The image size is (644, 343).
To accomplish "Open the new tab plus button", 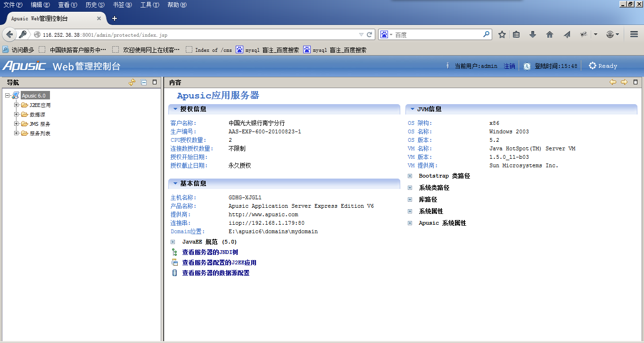I will pyautogui.click(x=114, y=18).
